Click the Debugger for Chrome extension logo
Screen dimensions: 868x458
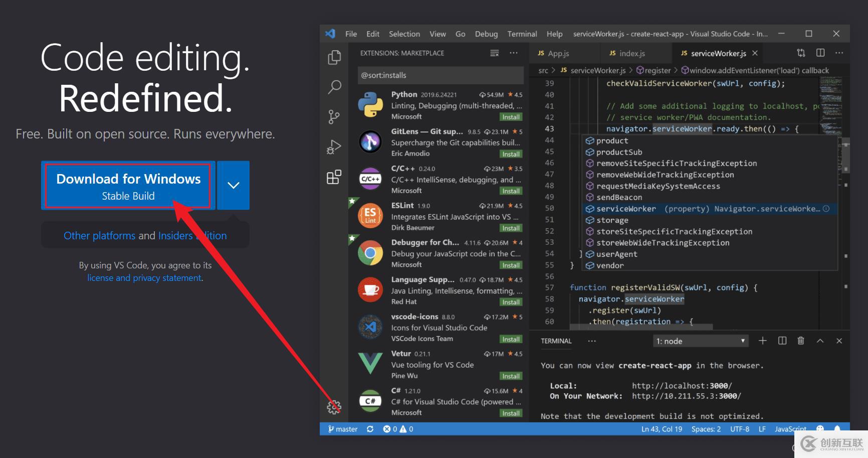(x=370, y=253)
